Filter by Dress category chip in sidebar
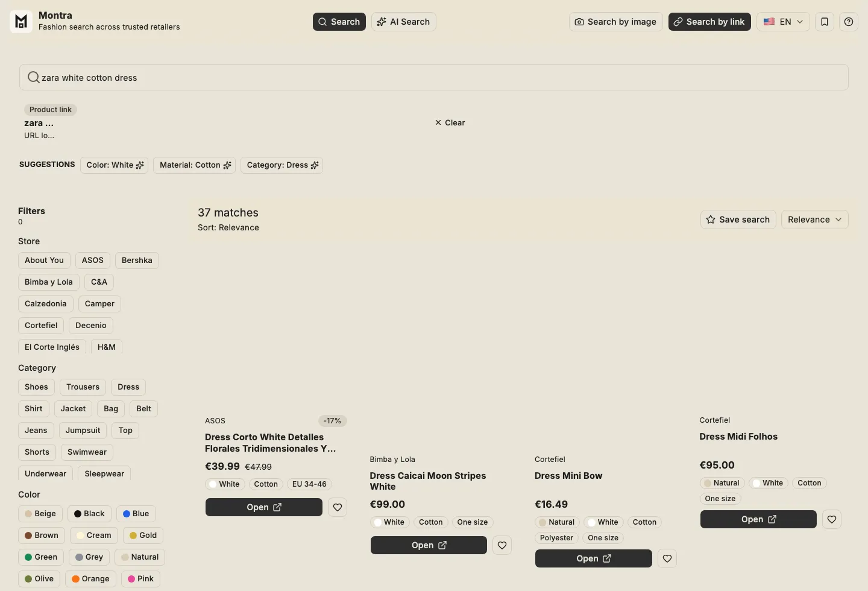 click(x=128, y=387)
